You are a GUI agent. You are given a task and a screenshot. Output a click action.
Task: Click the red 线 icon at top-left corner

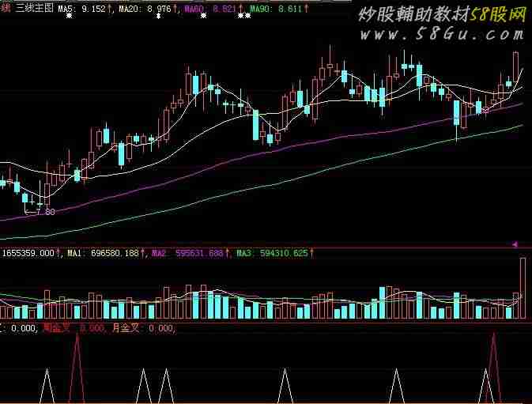(x=6, y=8)
